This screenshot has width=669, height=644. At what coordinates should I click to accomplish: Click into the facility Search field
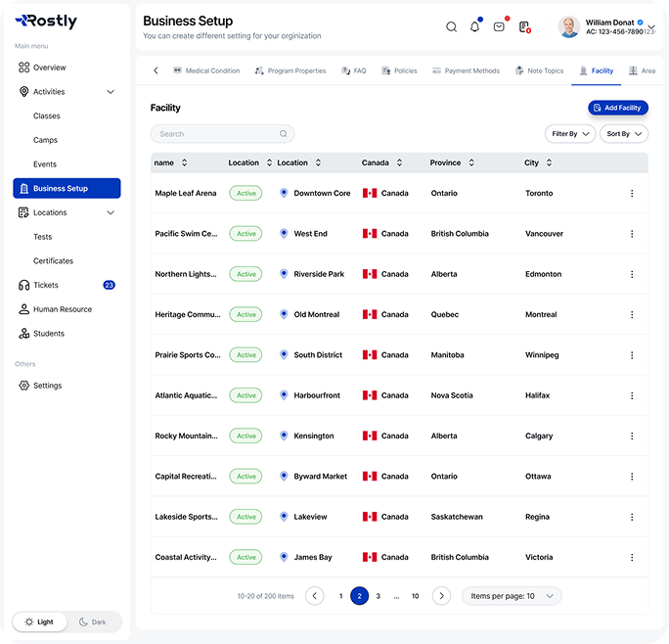tap(222, 134)
